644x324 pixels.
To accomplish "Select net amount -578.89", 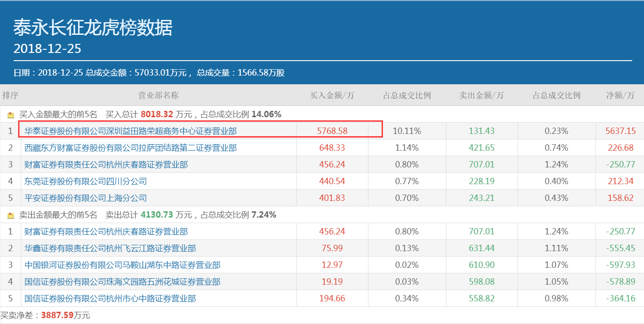I will pos(620,282).
